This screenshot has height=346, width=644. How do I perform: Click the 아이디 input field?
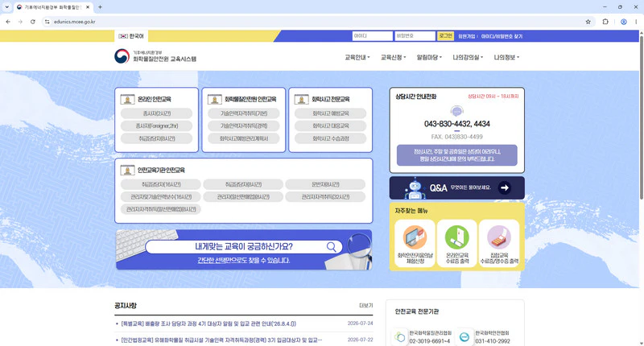pos(372,36)
